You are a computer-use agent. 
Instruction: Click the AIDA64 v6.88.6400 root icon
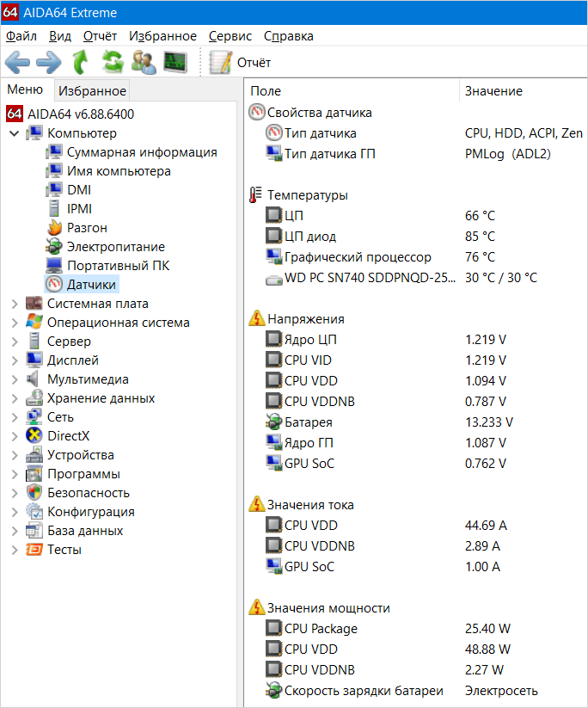15,114
